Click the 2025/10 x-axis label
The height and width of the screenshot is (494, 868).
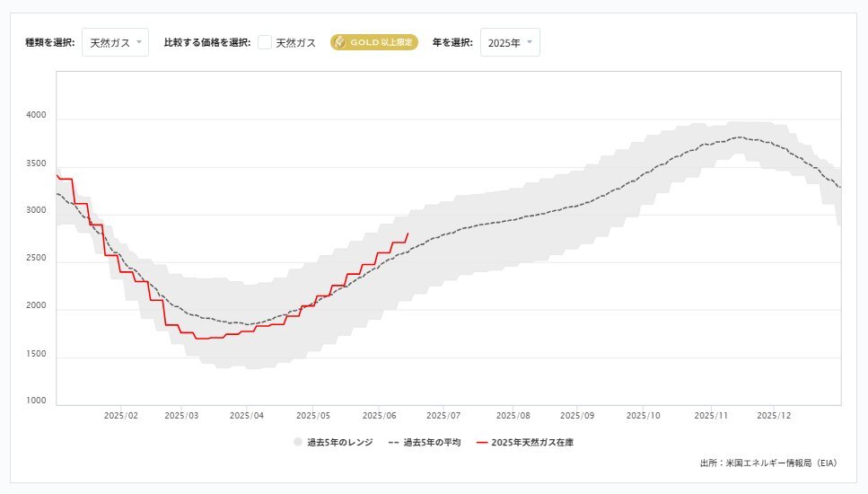point(644,415)
